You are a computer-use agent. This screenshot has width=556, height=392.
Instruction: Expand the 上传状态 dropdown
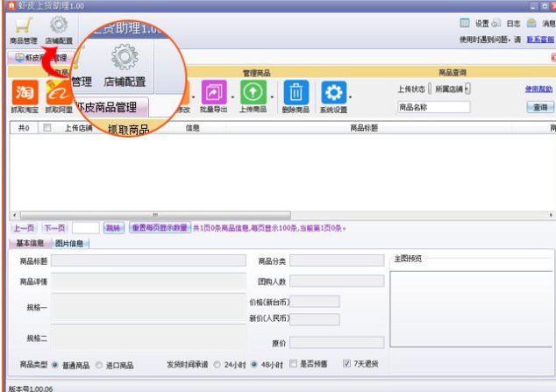click(430, 89)
